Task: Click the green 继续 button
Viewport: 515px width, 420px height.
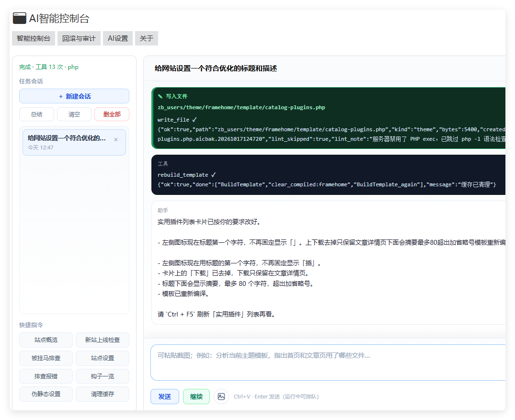Action: coord(196,397)
